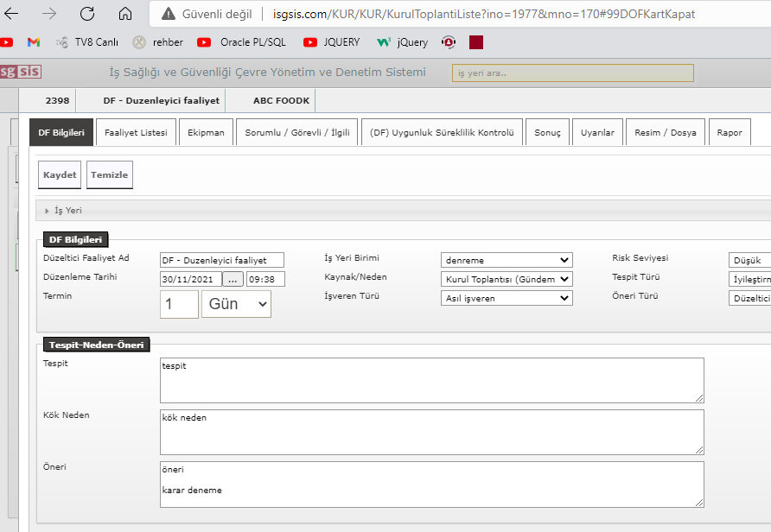Screen dimensions: 771x532
Task: Open the Gmail bookmark icon
Action: coord(34,41)
